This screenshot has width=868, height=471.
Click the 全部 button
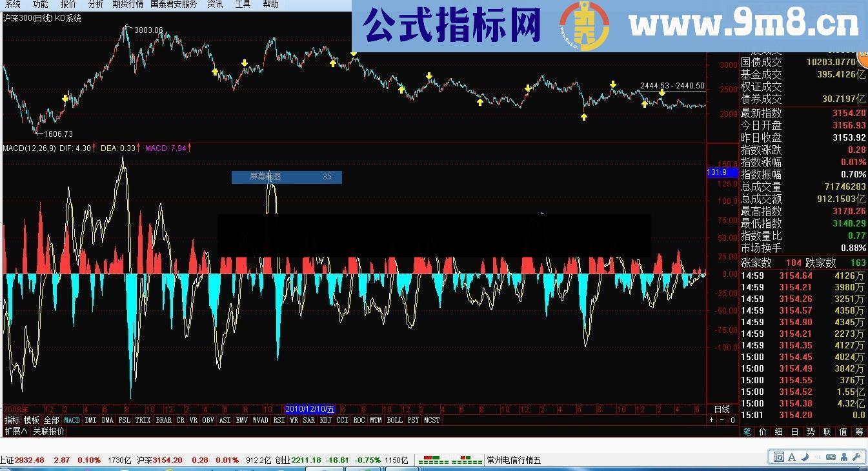pyautogui.click(x=52, y=420)
